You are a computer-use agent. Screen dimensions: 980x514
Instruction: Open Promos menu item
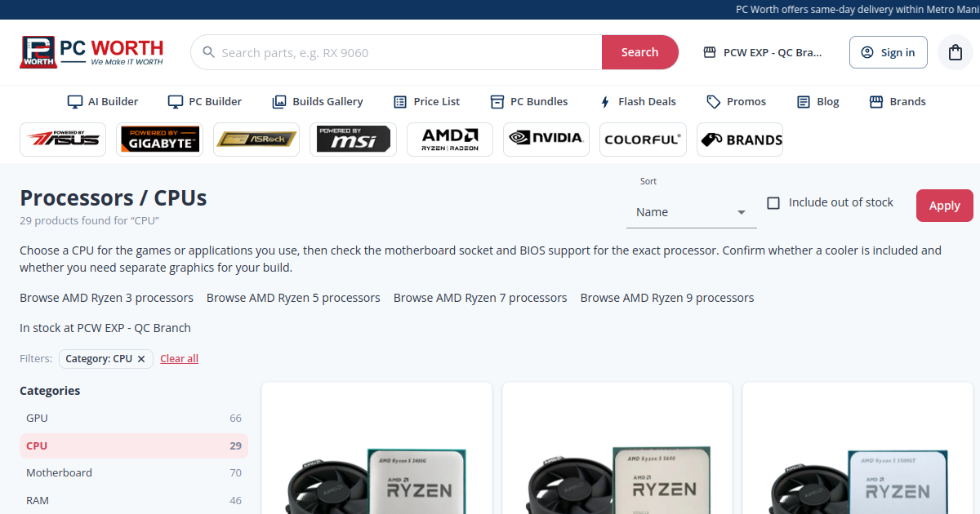(x=737, y=102)
